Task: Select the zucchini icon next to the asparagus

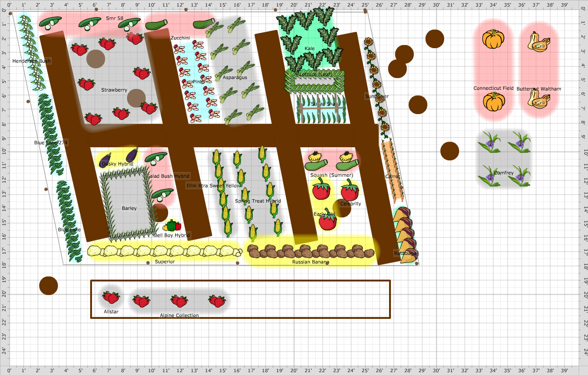Action: pyautogui.click(x=204, y=23)
